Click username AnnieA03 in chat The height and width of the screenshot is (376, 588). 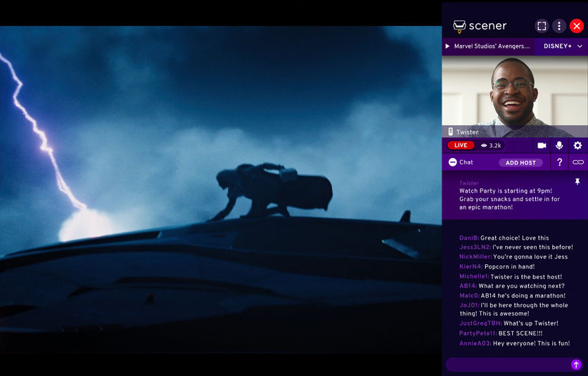pyautogui.click(x=475, y=344)
